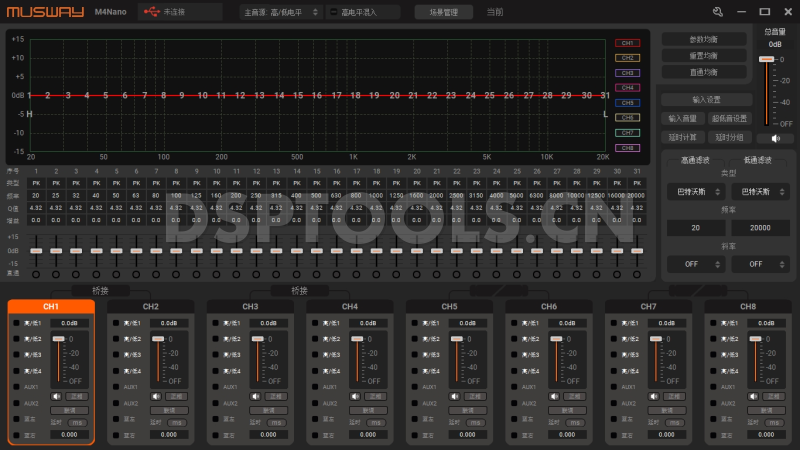This screenshot has height=450, width=800.
Task: Mute CH1 using its speaker icon
Action: tap(57, 397)
